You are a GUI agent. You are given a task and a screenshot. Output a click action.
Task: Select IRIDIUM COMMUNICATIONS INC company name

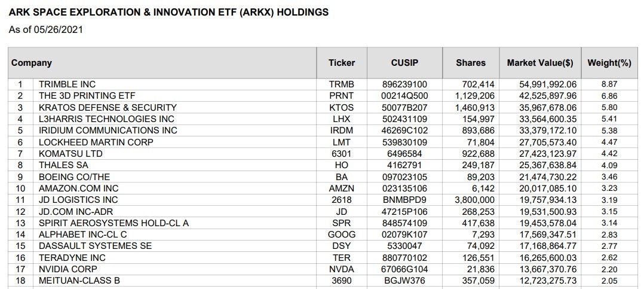[108, 130]
